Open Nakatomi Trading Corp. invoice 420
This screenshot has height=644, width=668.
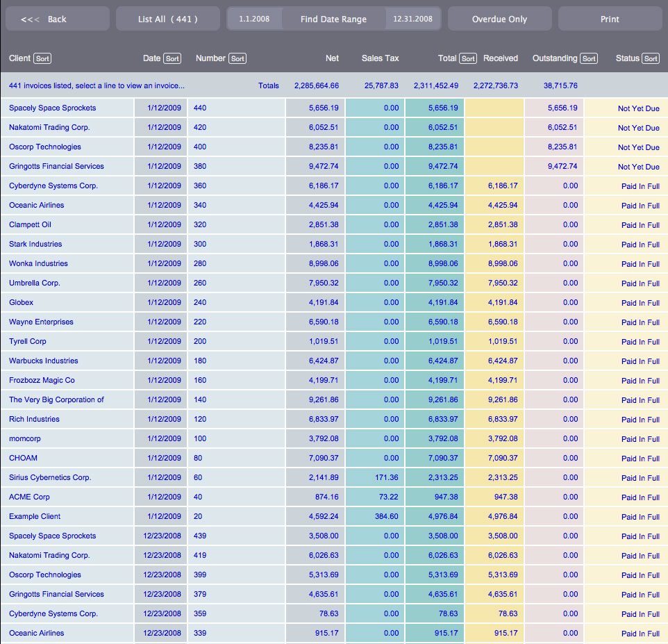click(334, 127)
